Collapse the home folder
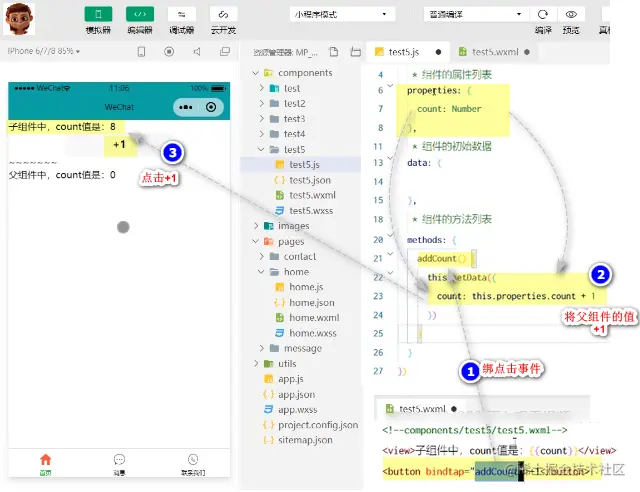The image size is (640, 492). click(x=262, y=272)
